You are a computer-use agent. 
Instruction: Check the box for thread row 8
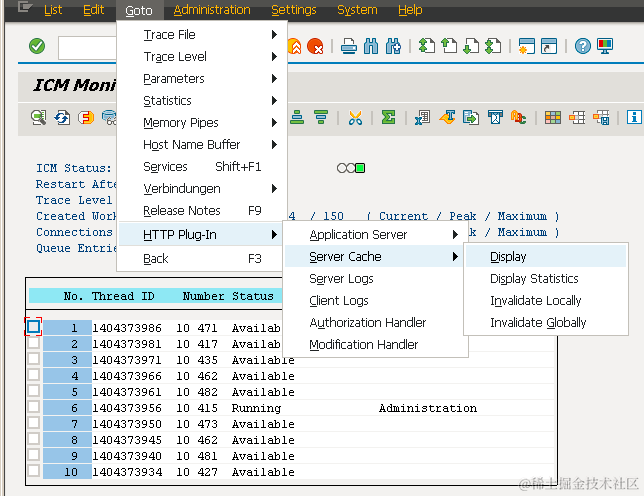tap(33, 439)
